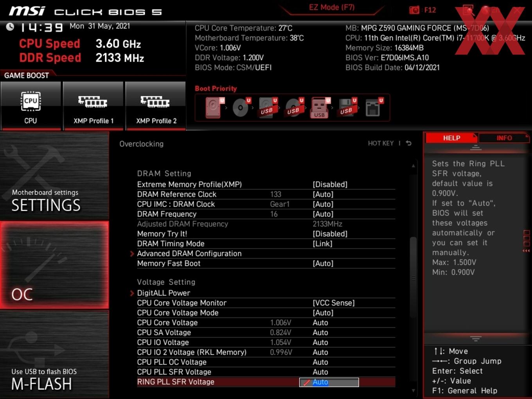The width and height of the screenshot is (532, 399).
Task: Select the network boot device icon
Action: pos(374,108)
